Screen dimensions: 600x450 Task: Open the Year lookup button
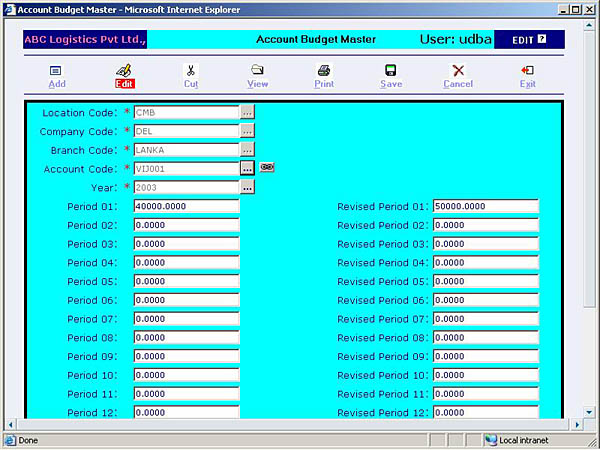[x=247, y=187]
